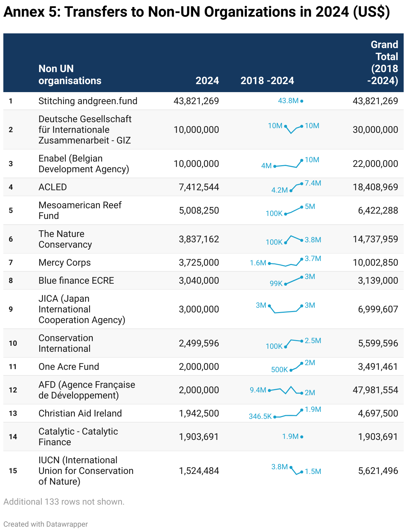The height and width of the screenshot is (532, 407).
Task: Click the 43.8M sparkline for Stitching andgreen.fund
Action: 291,101
